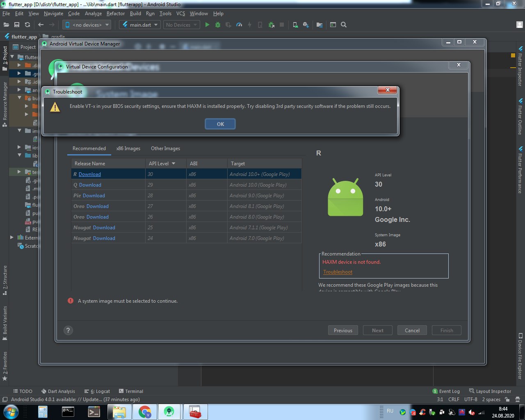This screenshot has width=525, height=420.
Task: Click the Calculator taskbar icon
Action: point(43,412)
